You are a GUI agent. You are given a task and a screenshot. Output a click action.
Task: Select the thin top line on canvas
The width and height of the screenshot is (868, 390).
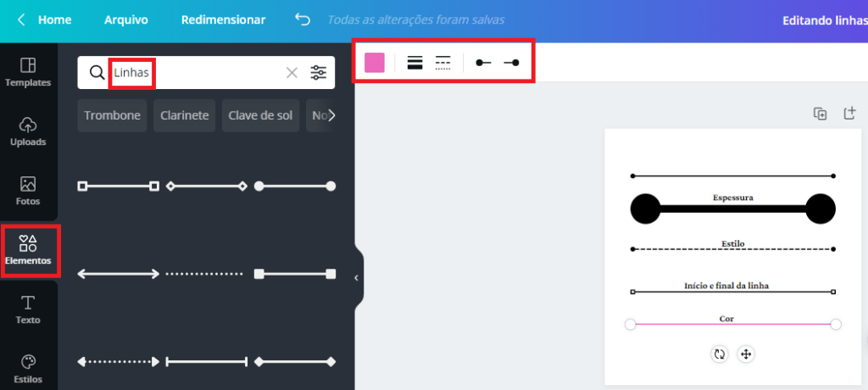[x=733, y=176]
